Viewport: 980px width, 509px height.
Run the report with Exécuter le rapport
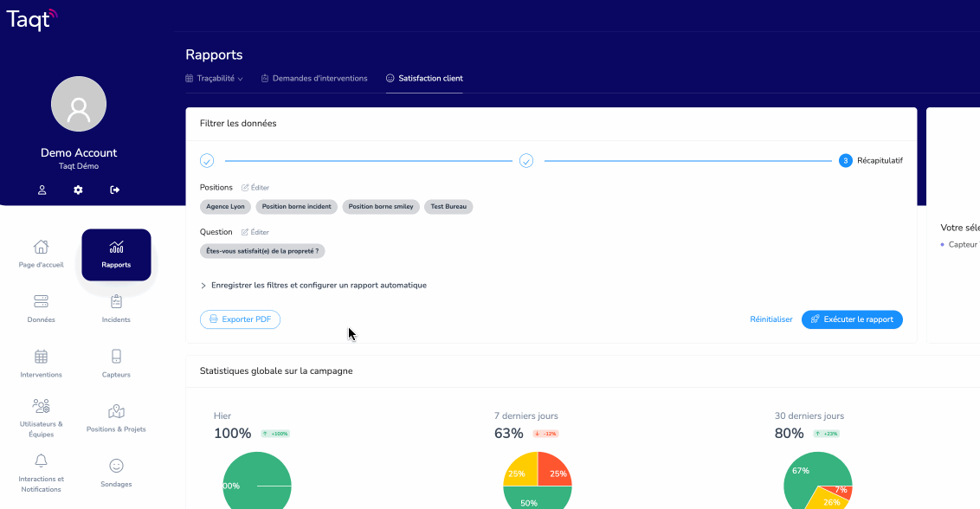click(x=852, y=319)
